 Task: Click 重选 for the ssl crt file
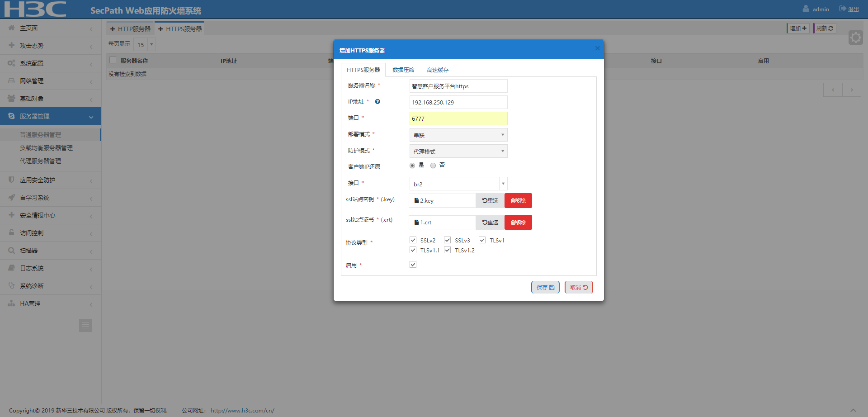tap(490, 222)
